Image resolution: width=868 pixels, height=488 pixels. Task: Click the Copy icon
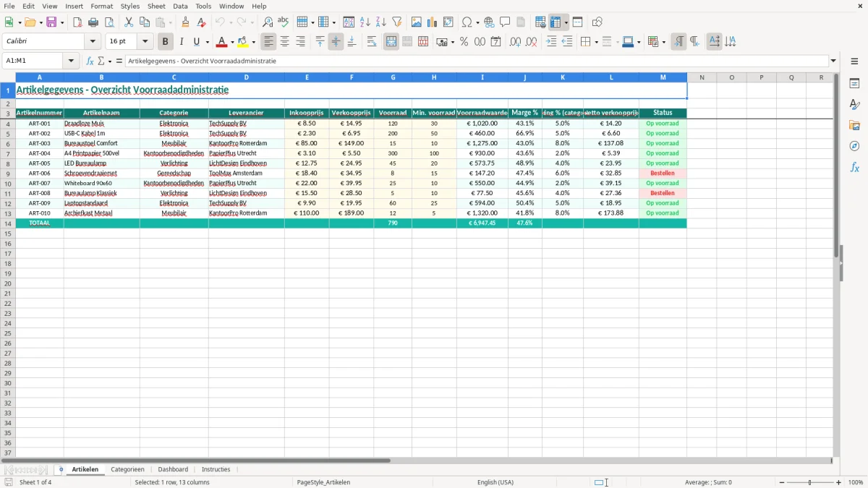pos(145,22)
